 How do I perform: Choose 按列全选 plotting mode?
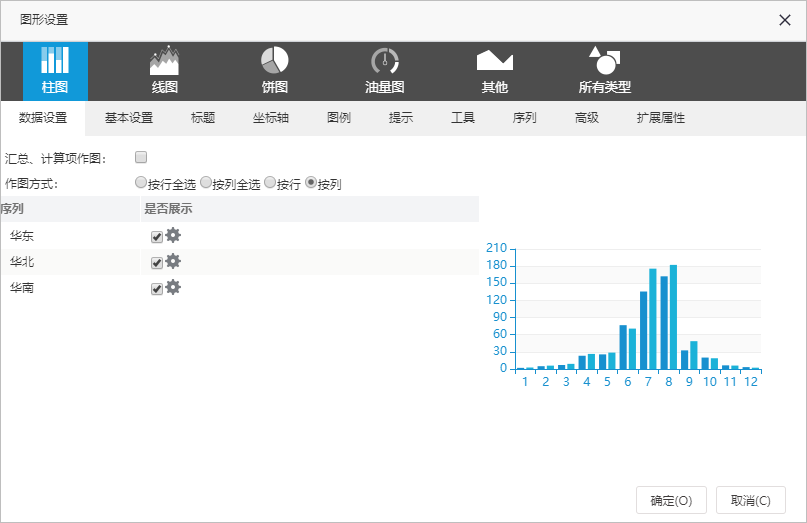[x=206, y=182]
